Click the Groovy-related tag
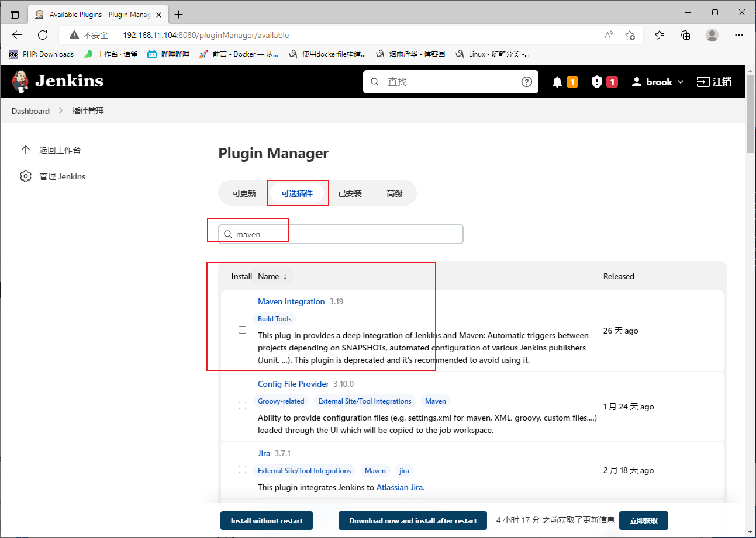Image resolution: width=756 pixels, height=538 pixels. (x=281, y=401)
